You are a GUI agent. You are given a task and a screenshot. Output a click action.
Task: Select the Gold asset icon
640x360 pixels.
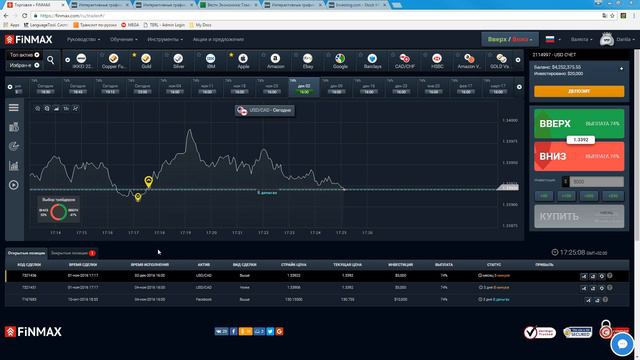pyautogui.click(x=146, y=59)
